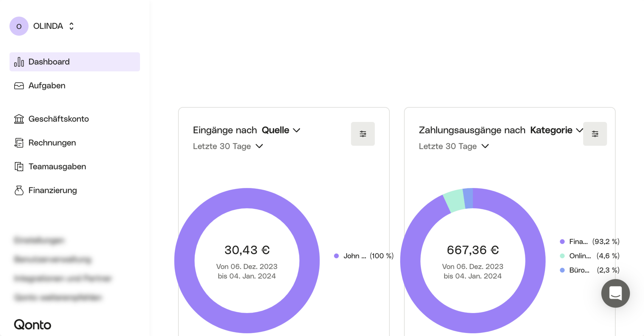The height and width of the screenshot is (336, 644).
Task: Expand the Kategorie grouping dropdown
Action: (556, 130)
